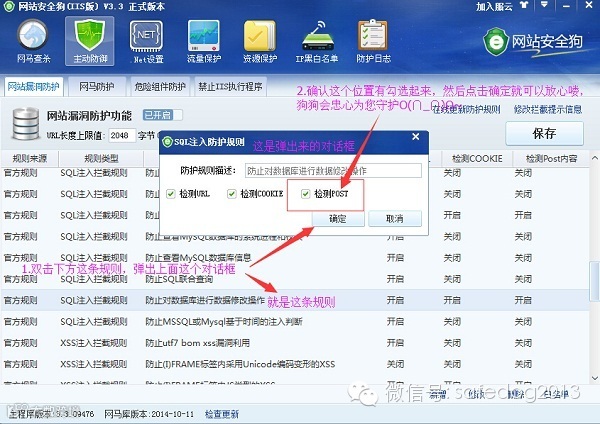Click the 加入服云 link
This screenshot has height=424, width=600.
pos(494,6)
